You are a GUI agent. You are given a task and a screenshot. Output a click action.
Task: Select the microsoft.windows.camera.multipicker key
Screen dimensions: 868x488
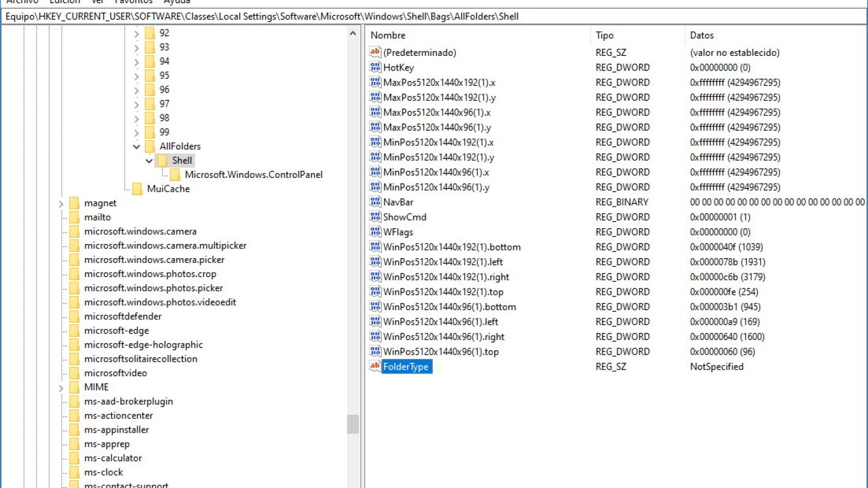pos(165,245)
